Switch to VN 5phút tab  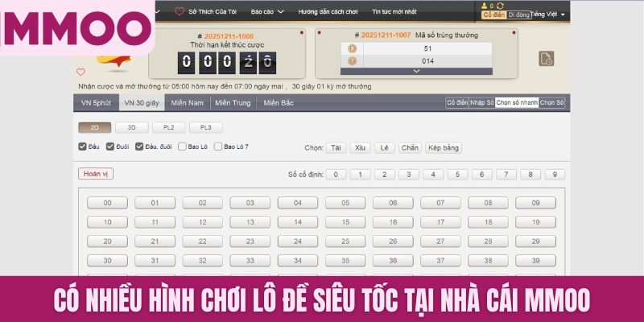[96, 103]
